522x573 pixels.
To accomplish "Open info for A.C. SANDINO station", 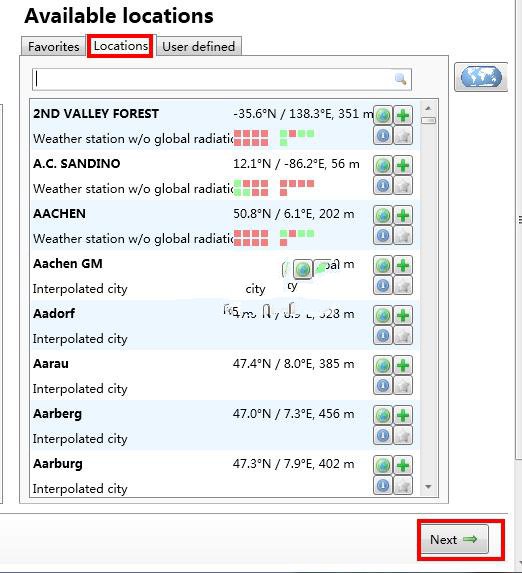I will (383, 186).
